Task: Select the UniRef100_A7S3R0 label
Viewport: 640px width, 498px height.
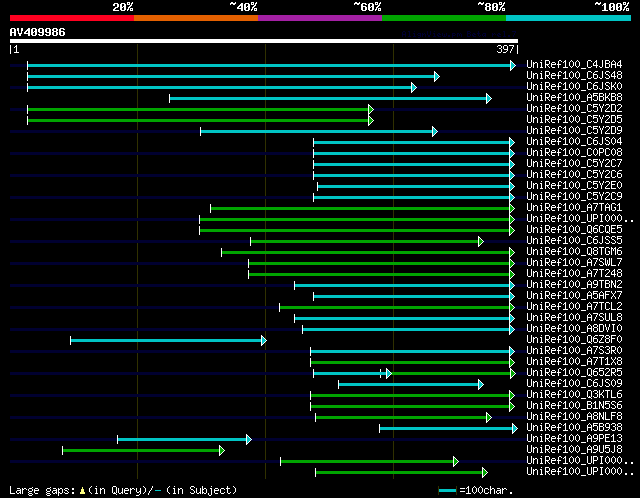Action: (x=574, y=351)
